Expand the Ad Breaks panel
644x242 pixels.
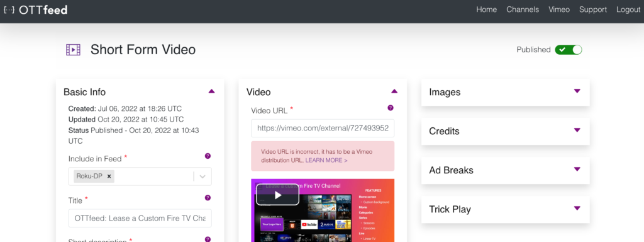[x=577, y=169]
